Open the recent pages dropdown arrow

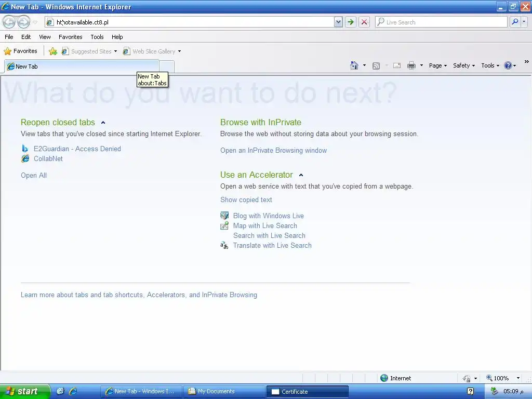[35, 22]
